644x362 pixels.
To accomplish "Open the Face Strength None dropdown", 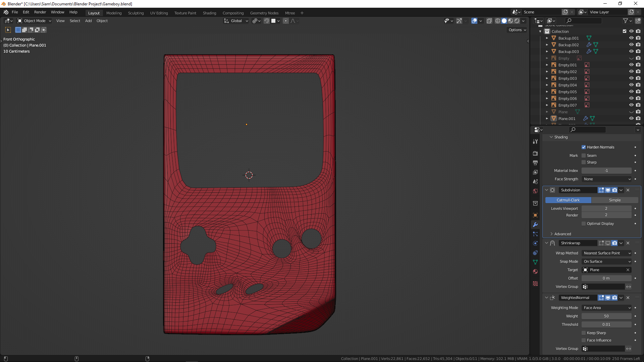I will click(606, 179).
